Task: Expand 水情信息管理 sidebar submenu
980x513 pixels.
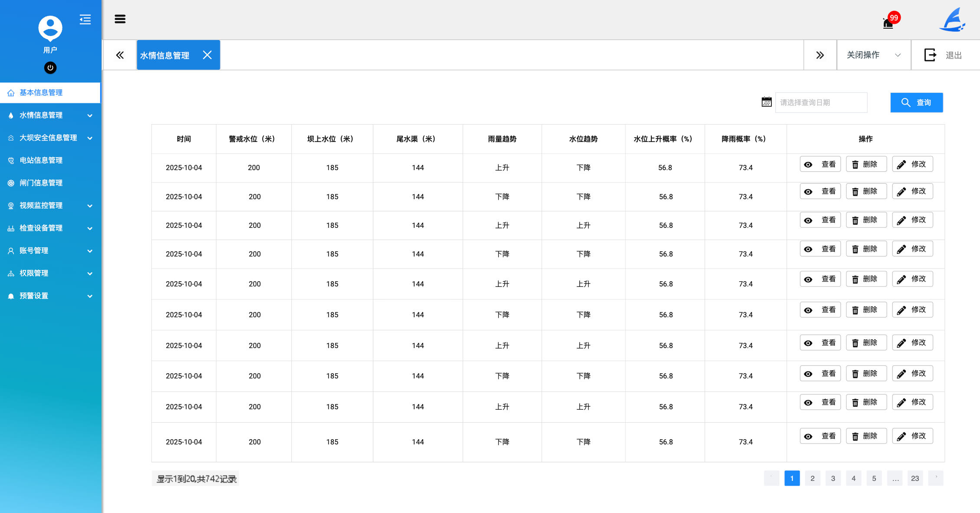Action: pos(50,115)
